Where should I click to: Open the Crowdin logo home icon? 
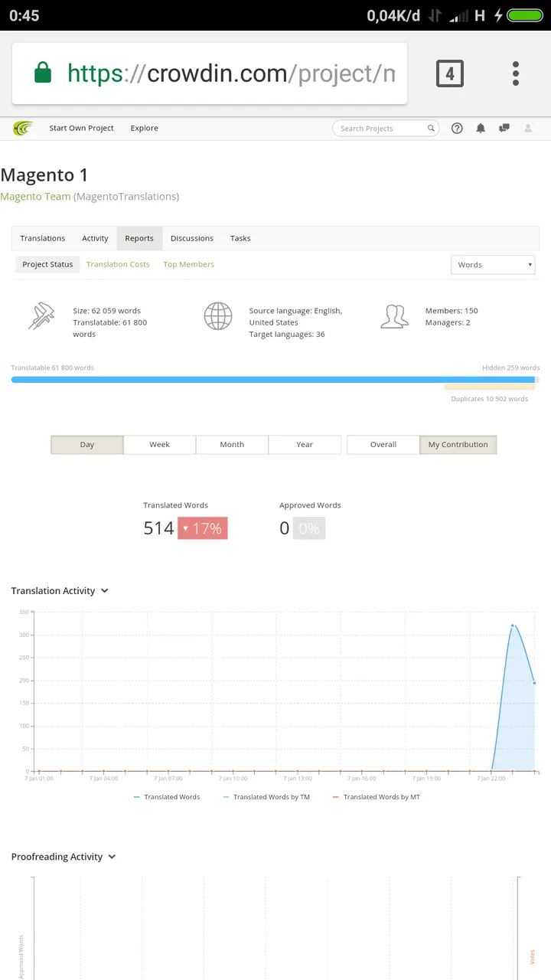(x=23, y=129)
